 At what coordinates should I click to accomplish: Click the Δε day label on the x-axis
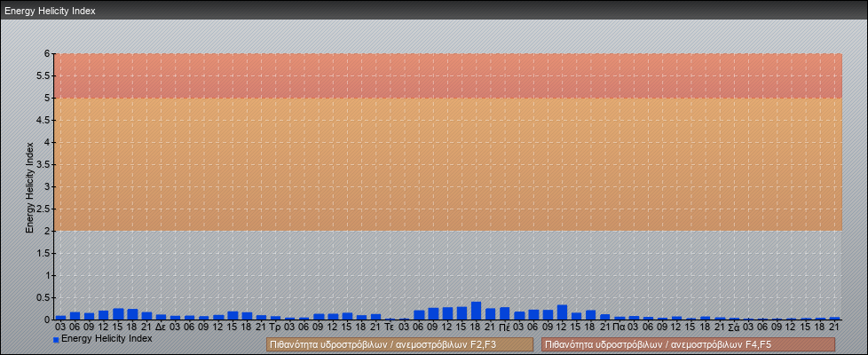pos(161,327)
